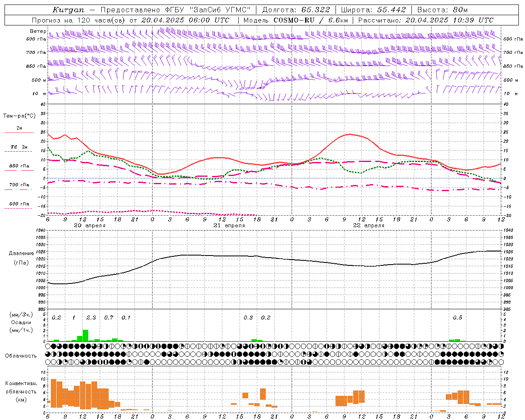Click the longitude value "65.322"
Image resolution: width=525 pixels, height=420 pixels.
point(315,10)
